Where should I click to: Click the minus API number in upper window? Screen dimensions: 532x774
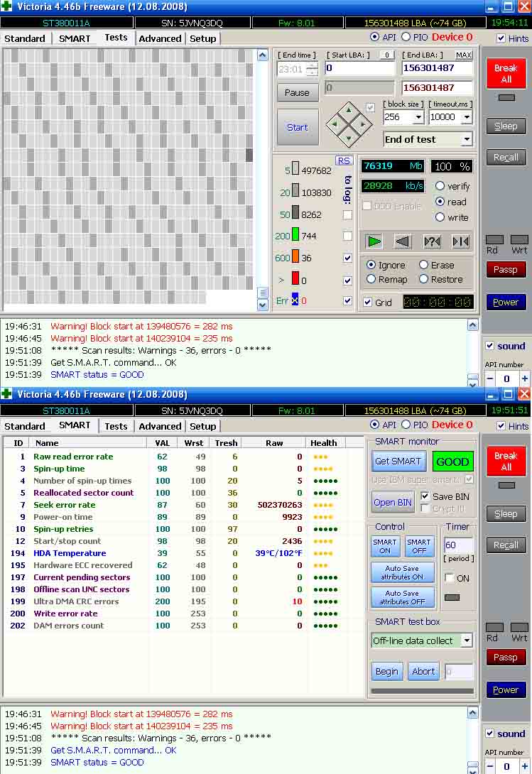(490, 378)
